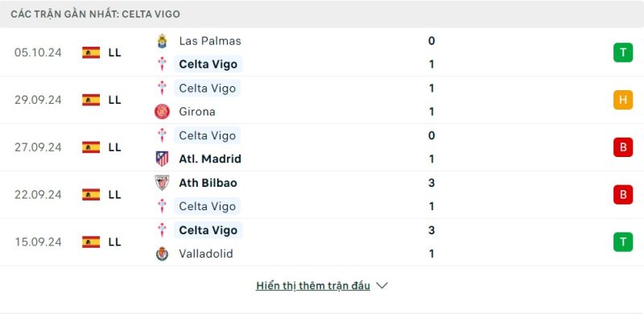644x314 pixels.
Task: Open the Valladolid team name
Action: point(206,254)
